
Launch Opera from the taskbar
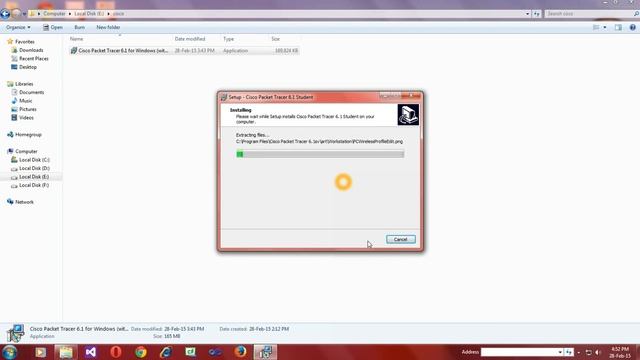116,352
